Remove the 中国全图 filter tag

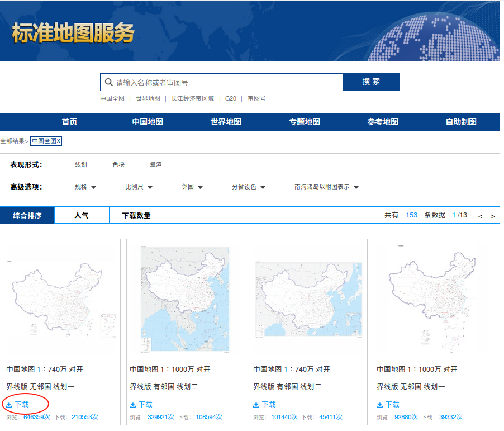[59, 141]
